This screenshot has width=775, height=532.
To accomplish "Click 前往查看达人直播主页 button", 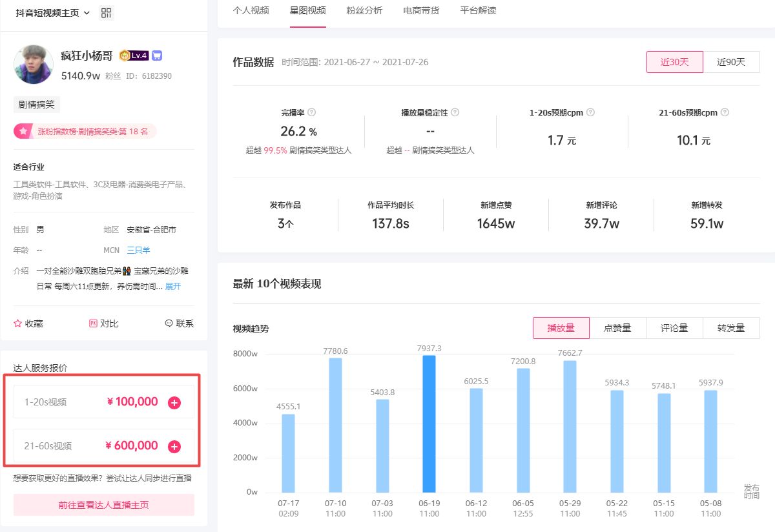I will tap(103, 505).
